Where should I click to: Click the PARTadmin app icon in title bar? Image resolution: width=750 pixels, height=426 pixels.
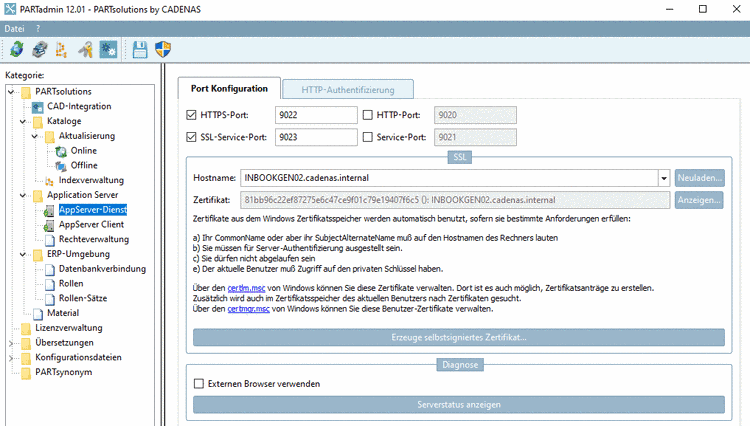10,9
